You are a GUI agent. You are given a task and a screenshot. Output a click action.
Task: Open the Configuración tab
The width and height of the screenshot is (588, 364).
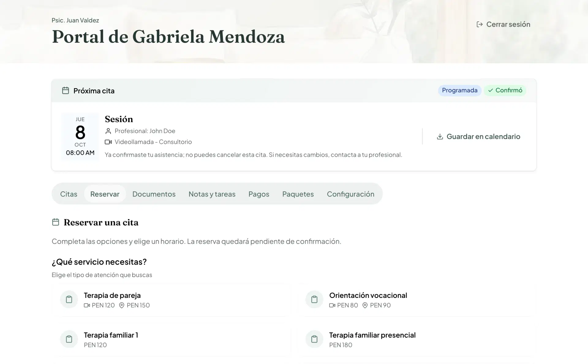350,194
